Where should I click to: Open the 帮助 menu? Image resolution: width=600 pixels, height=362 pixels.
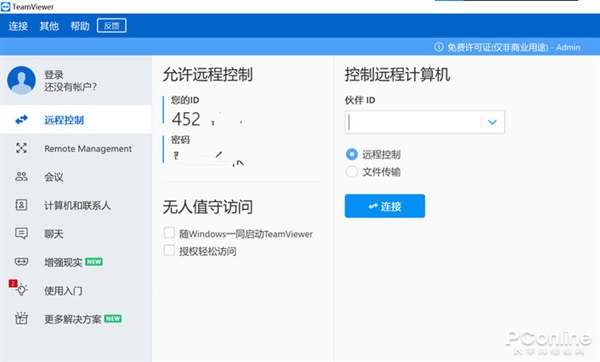[x=80, y=26]
